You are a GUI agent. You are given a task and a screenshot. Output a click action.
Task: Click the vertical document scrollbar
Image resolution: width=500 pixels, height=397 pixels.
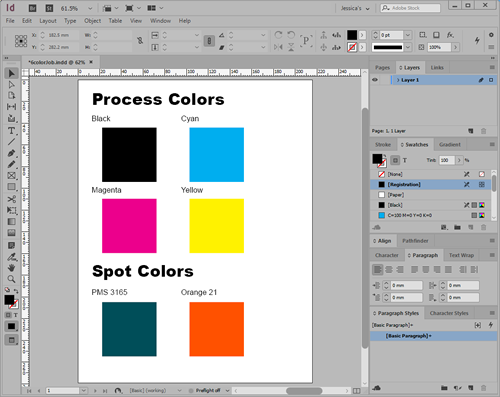click(x=365, y=228)
